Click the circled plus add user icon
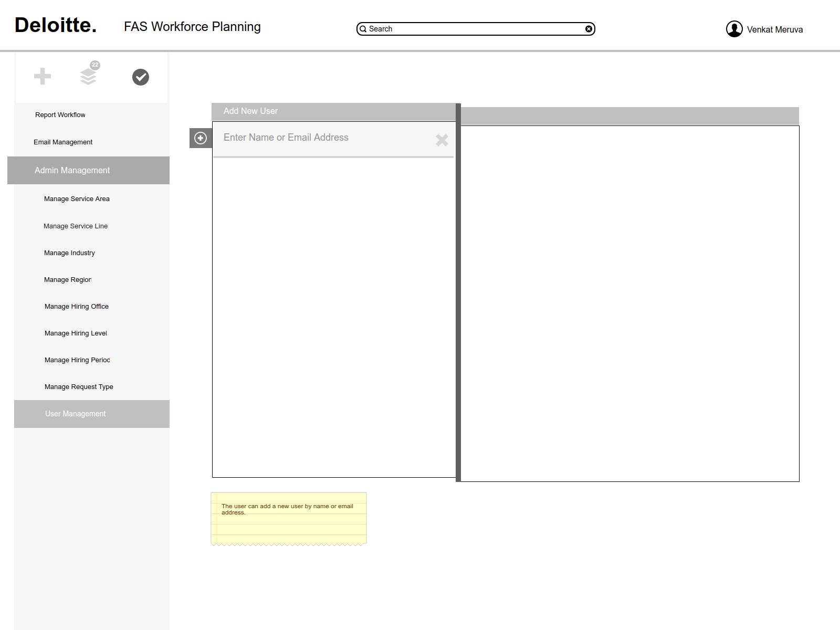The height and width of the screenshot is (630, 840). pos(201,138)
